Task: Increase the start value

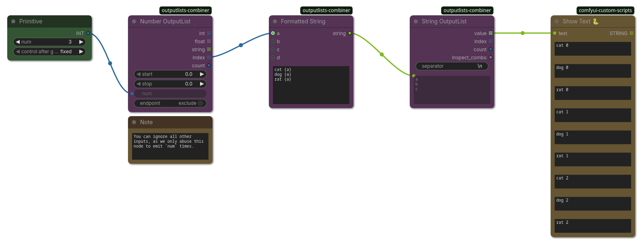Action: (202, 74)
